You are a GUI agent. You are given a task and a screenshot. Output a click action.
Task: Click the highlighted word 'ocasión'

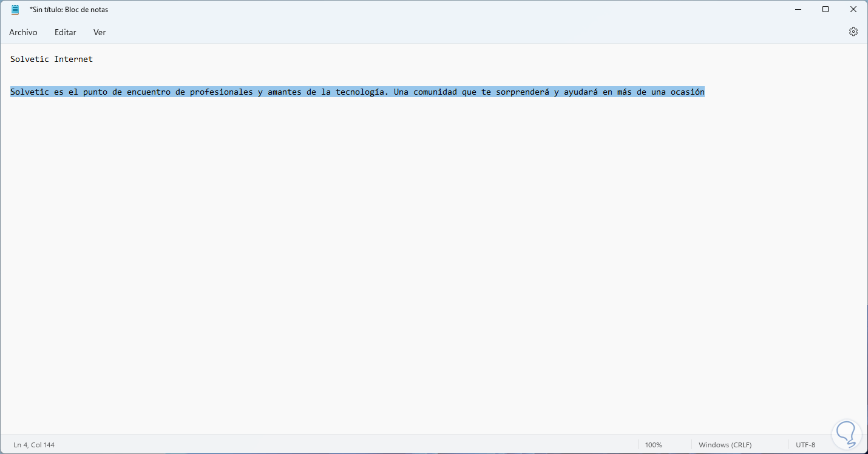pos(688,92)
